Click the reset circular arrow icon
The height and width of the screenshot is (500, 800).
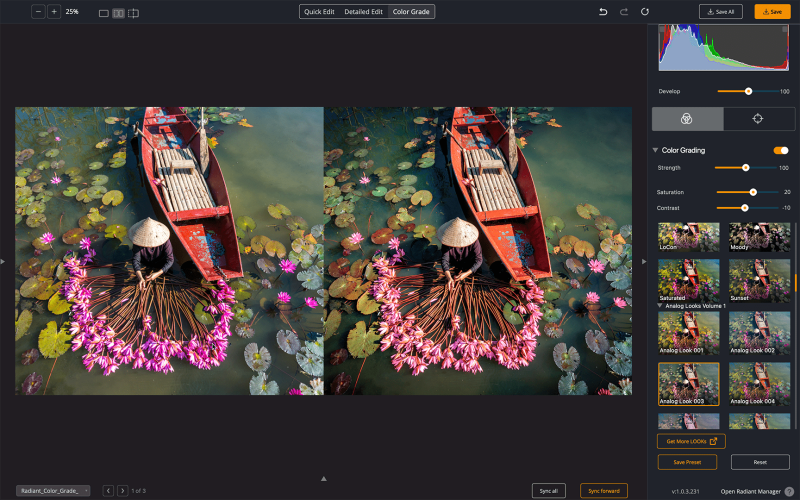pos(645,11)
